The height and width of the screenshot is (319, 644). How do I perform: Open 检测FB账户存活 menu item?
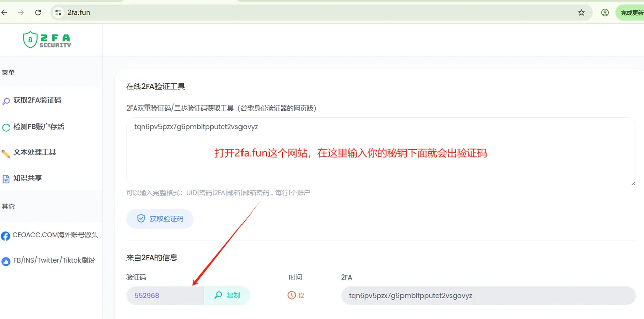(x=39, y=127)
